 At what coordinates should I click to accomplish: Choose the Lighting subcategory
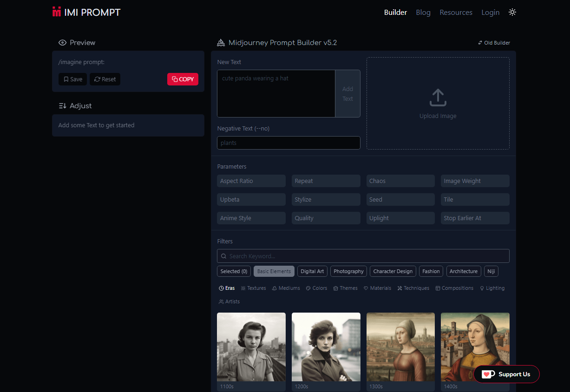click(x=492, y=288)
